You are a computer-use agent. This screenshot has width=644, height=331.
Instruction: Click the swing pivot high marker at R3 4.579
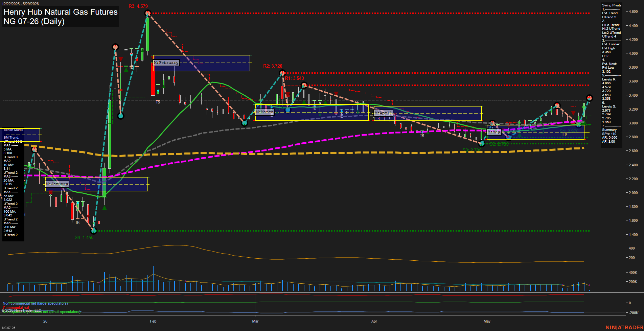[x=147, y=13]
